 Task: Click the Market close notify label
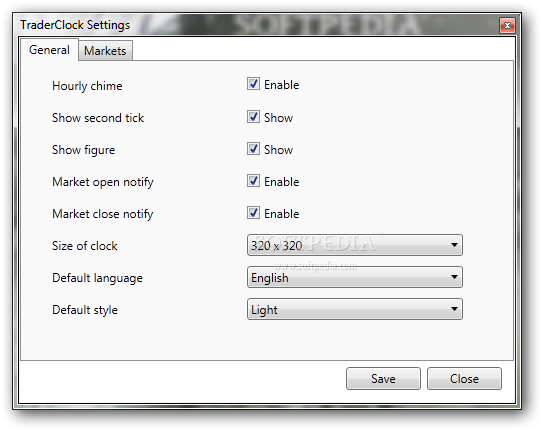point(103,214)
